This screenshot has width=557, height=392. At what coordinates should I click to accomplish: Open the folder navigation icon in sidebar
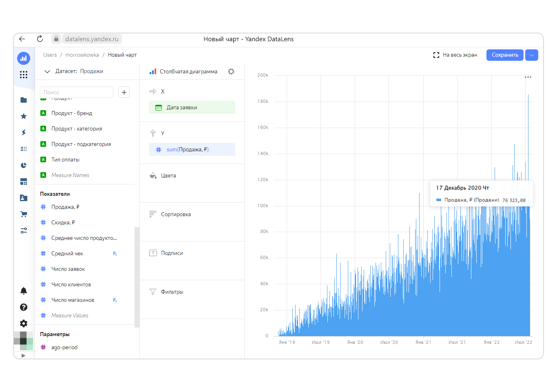[24, 100]
